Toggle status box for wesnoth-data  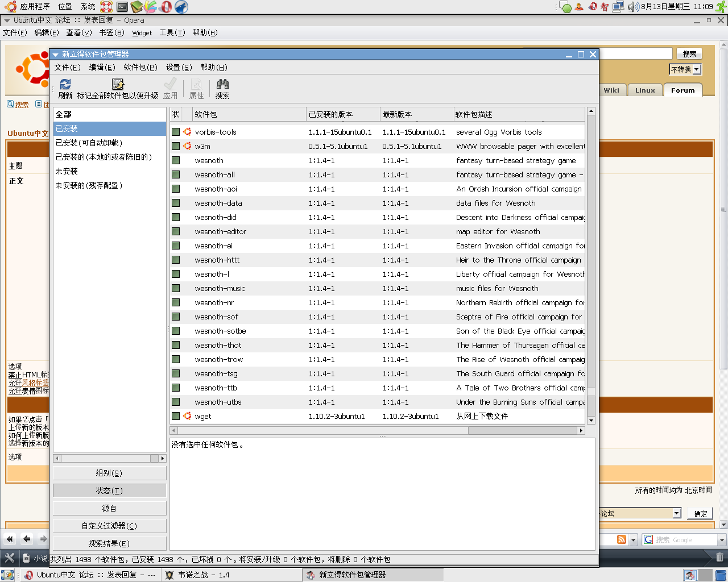(176, 203)
